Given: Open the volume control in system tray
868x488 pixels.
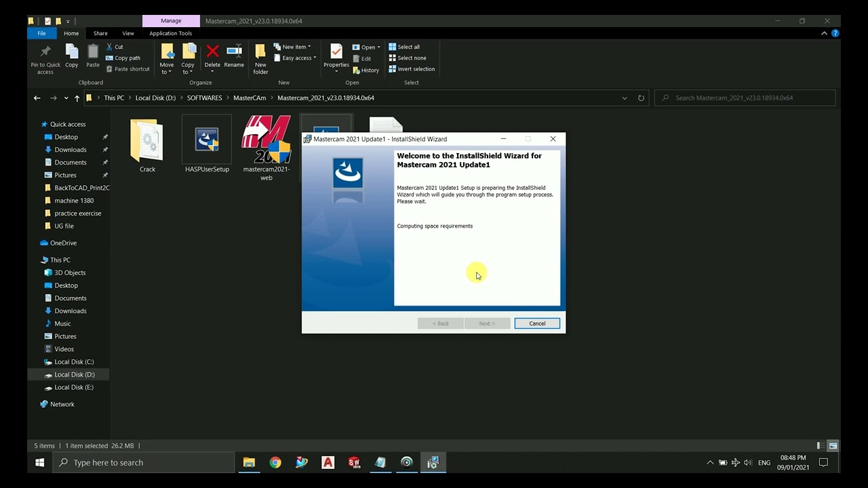Looking at the screenshot, I should point(748,462).
